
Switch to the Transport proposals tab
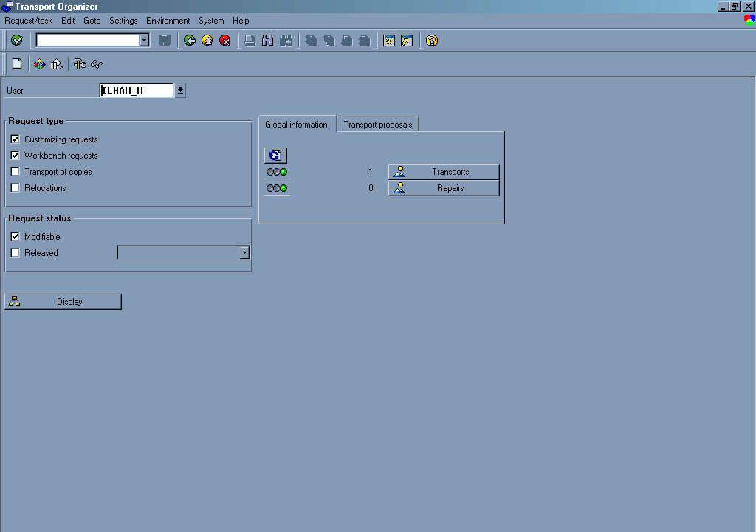coord(378,124)
